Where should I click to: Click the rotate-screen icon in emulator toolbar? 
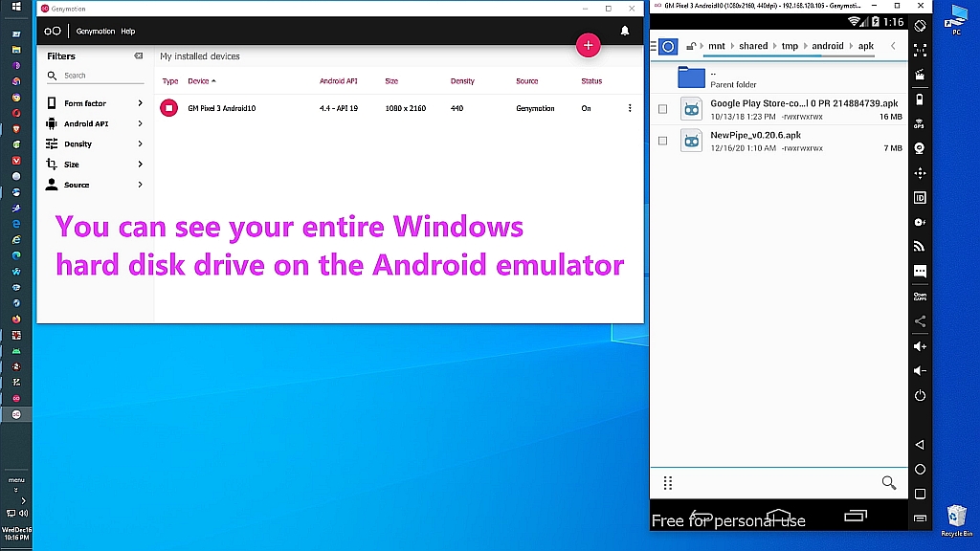[920, 26]
